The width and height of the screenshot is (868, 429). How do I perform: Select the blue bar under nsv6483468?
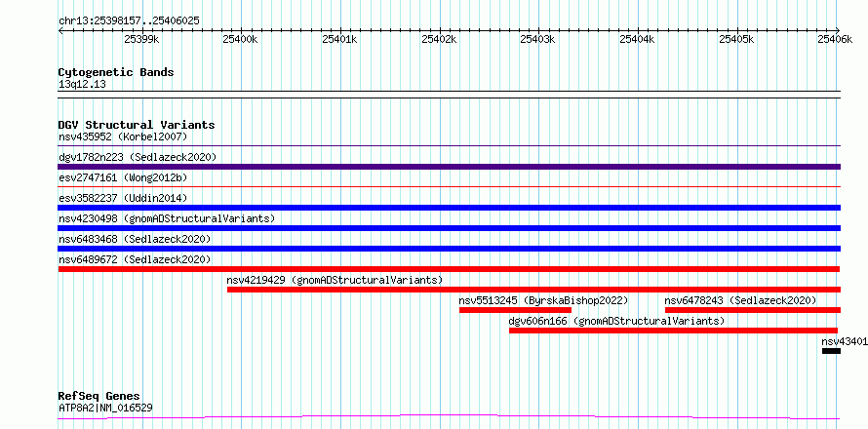pyautogui.click(x=450, y=249)
